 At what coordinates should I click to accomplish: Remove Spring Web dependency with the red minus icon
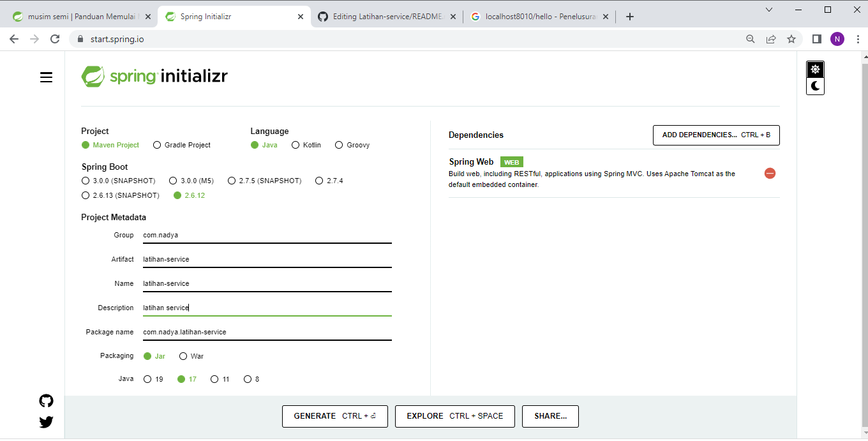coord(770,173)
